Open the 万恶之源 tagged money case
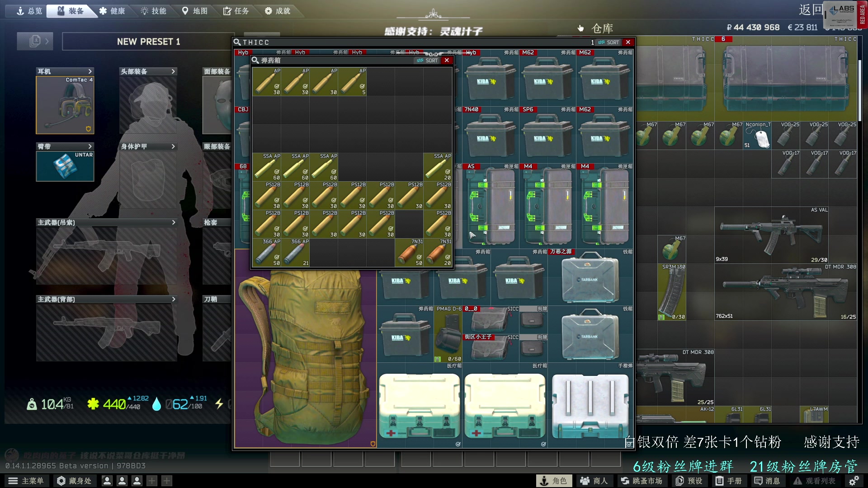 coord(590,277)
